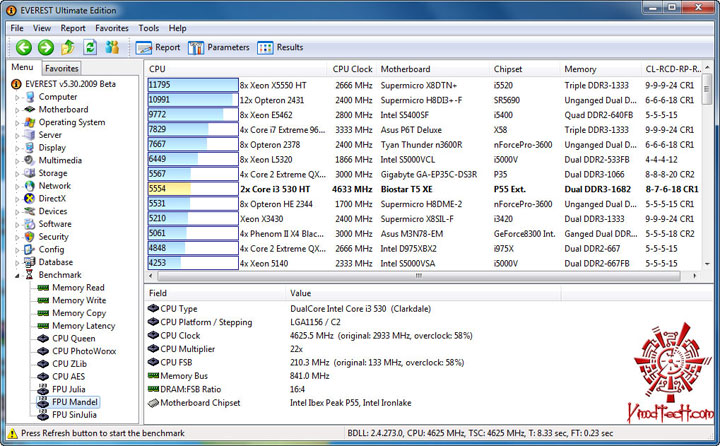Expand the Computer tree node
Image resolution: width=720 pixels, height=446 pixels.
coord(17,97)
